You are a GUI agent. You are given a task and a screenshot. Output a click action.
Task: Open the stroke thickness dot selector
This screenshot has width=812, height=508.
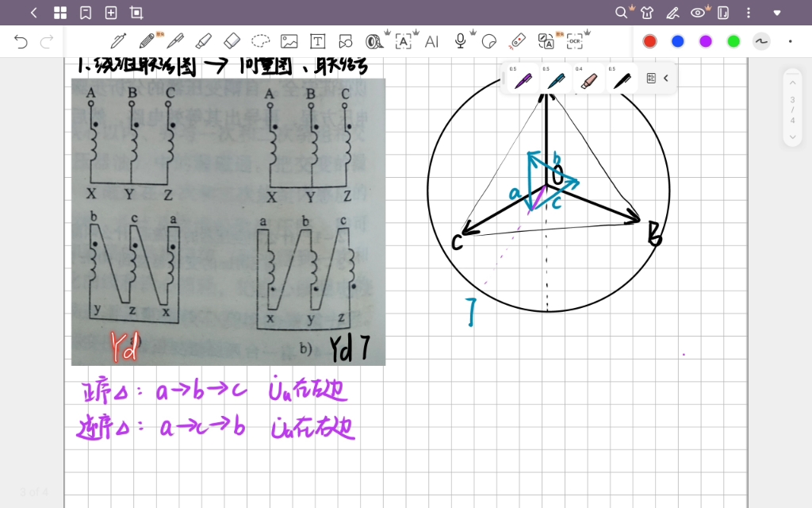tap(791, 41)
